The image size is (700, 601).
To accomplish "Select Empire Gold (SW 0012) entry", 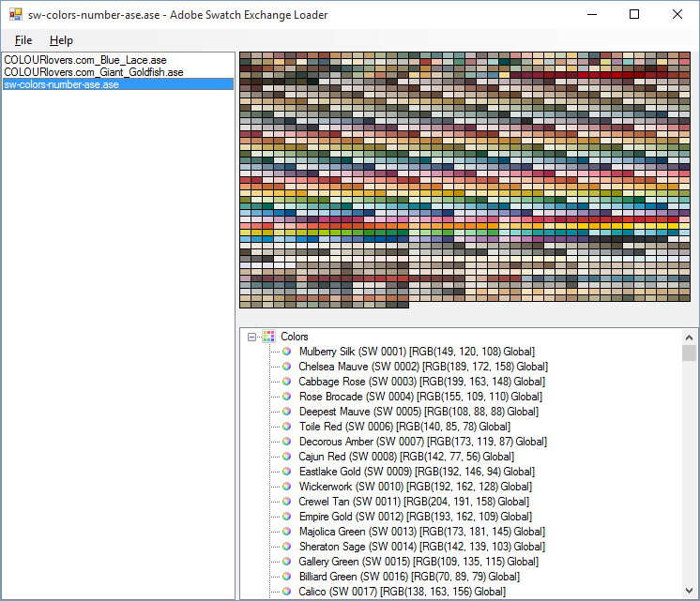I will click(415, 517).
